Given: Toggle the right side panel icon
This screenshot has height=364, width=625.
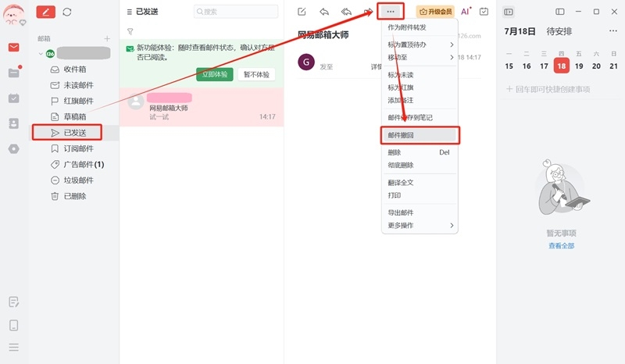Looking at the screenshot, I should 509,12.
